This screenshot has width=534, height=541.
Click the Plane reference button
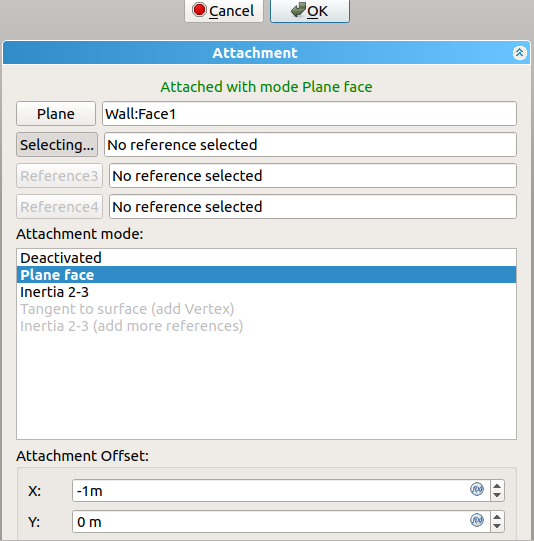coord(56,114)
